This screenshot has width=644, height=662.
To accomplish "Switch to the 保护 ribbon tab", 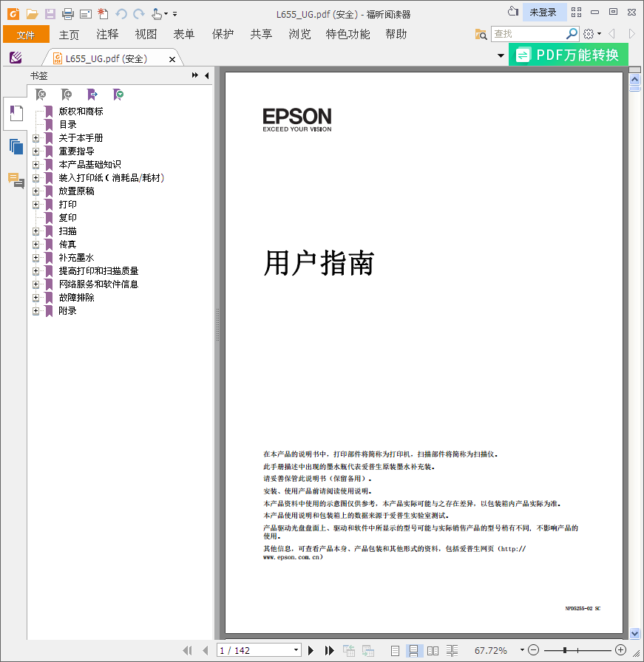I will (x=223, y=34).
